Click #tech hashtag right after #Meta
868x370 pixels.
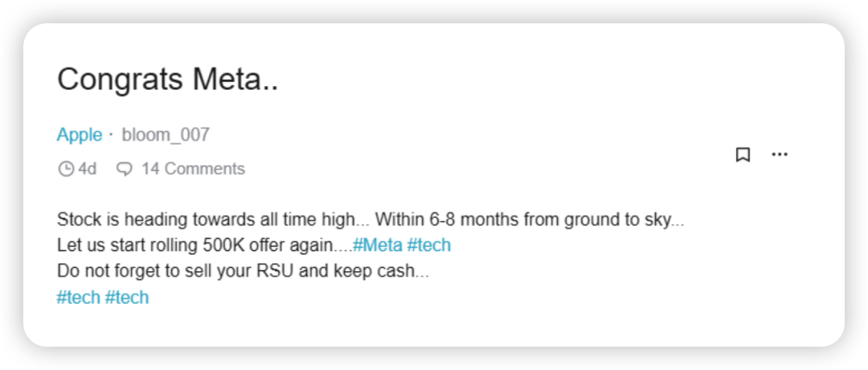tap(429, 245)
